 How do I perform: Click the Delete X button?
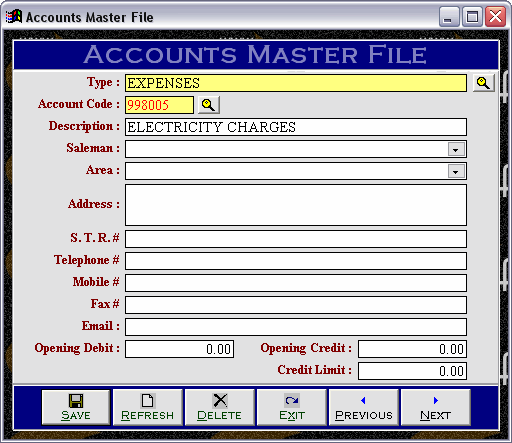(220, 407)
